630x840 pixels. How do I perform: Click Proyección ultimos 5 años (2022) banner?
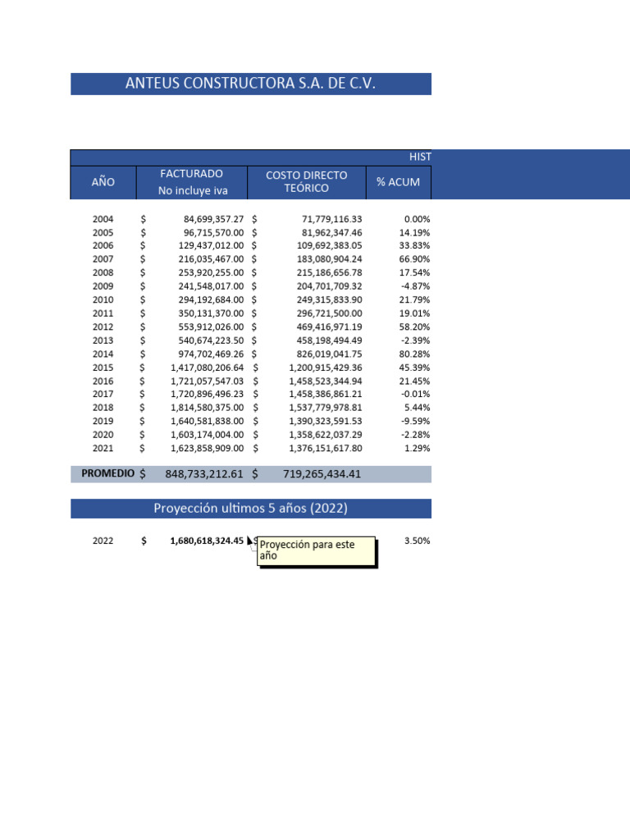click(251, 509)
